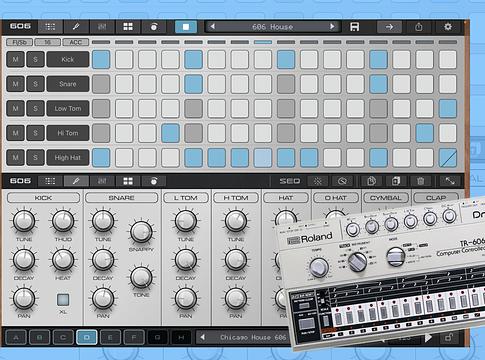
Task: Mute the Kick track
Action: pyautogui.click(x=15, y=59)
